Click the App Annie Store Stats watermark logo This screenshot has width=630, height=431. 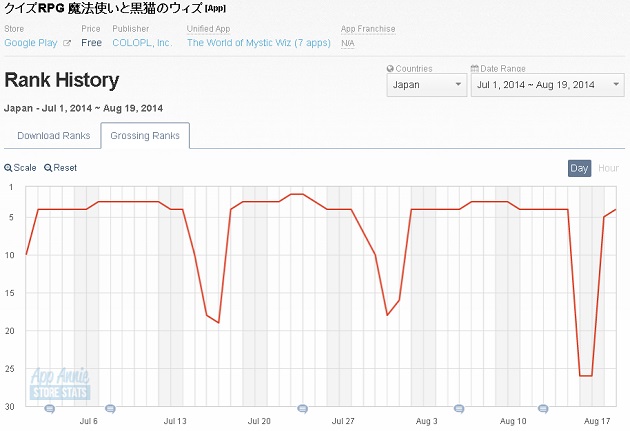60,383
